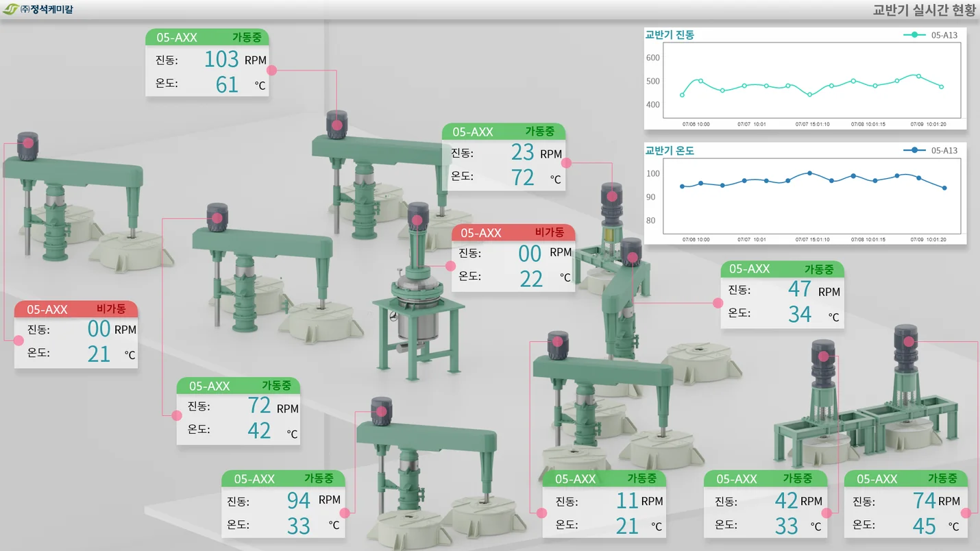
Task: Select pink marker on rightmost frame mixer motor
Action: click(x=909, y=341)
